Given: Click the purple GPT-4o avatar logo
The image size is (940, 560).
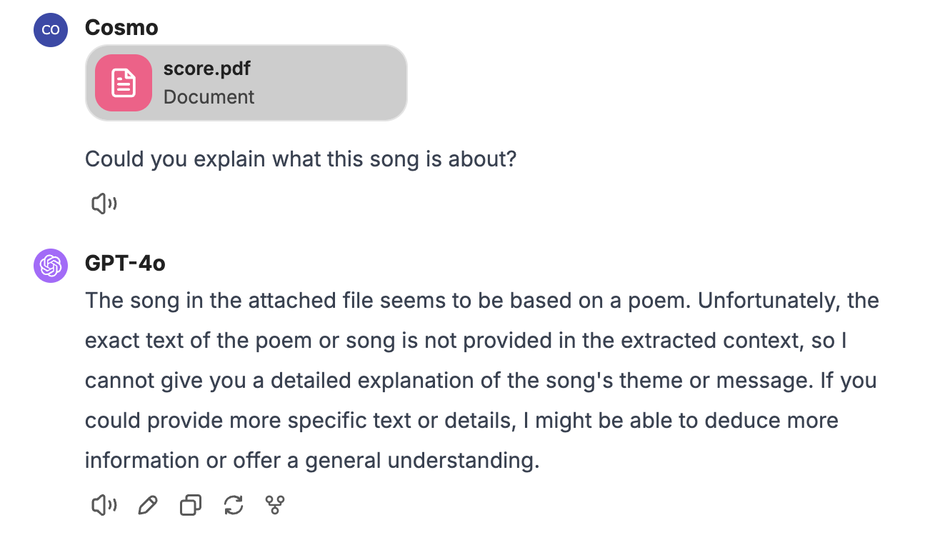Looking at the screenshot, I should pos(51,266).
